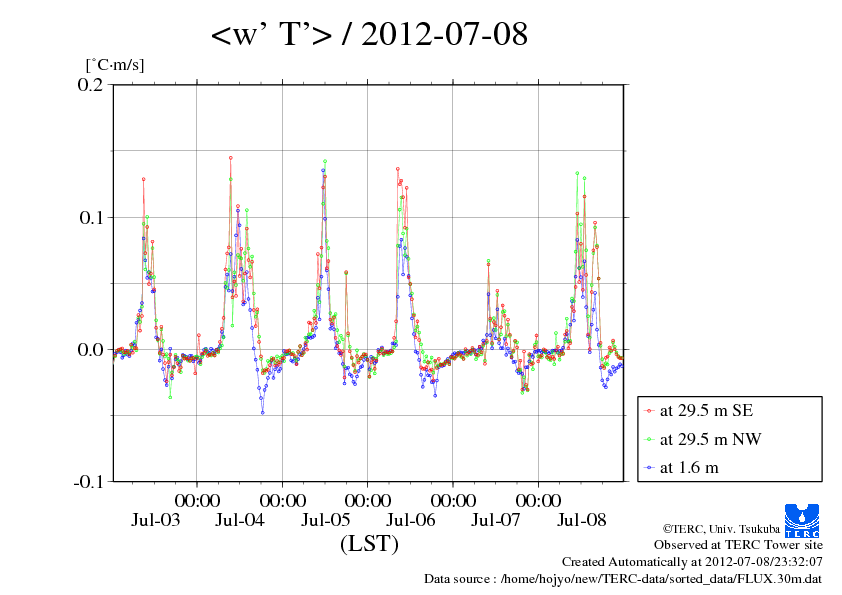Select the 'at 29.5 m NW' legend label

coord(708,439)
